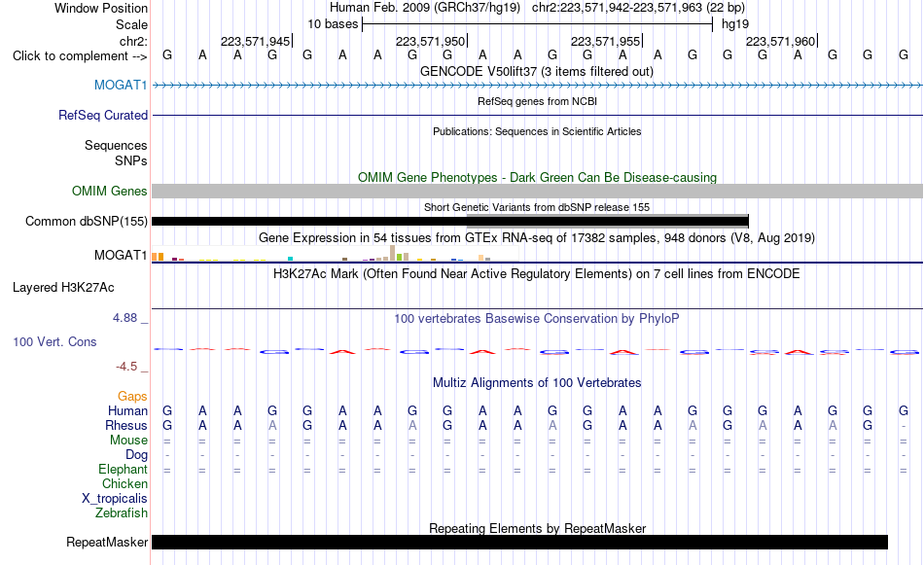Open the 100 Vert. Cons track label
The image size is (924, 565).
pyautogui.click(x=54, y=341)
